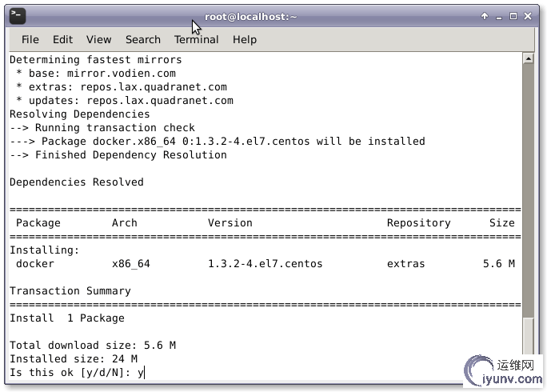Image resolution: width=547 pixels, height=392 pixels.
Task: Click '1.3.2-4.el7.centos' version value in table
Action: tap(266, 264)
